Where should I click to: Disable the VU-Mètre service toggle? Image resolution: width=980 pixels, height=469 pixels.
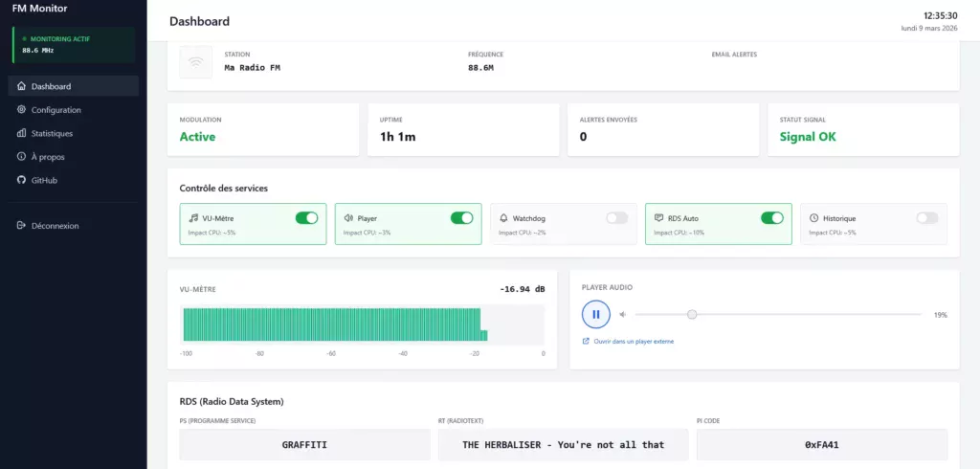(x=306, y=218)
